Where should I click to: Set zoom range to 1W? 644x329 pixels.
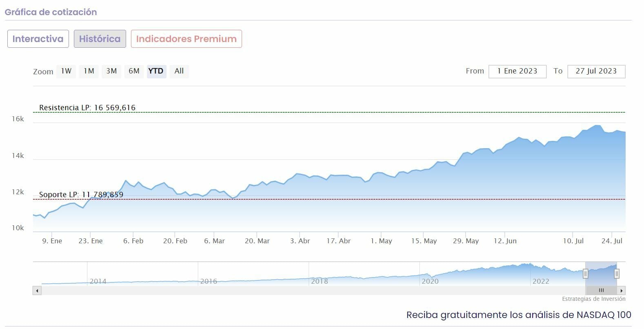66,71
